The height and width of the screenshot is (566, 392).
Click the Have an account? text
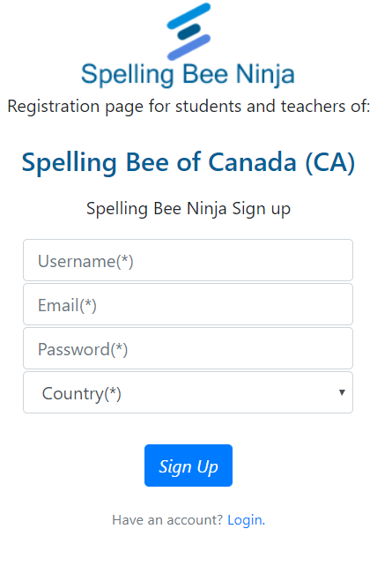(x=167, y=520)
